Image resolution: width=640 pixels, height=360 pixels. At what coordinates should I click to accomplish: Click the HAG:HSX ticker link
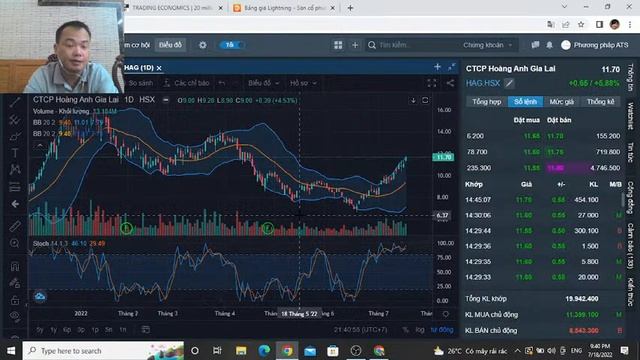(x=483, y=83)
